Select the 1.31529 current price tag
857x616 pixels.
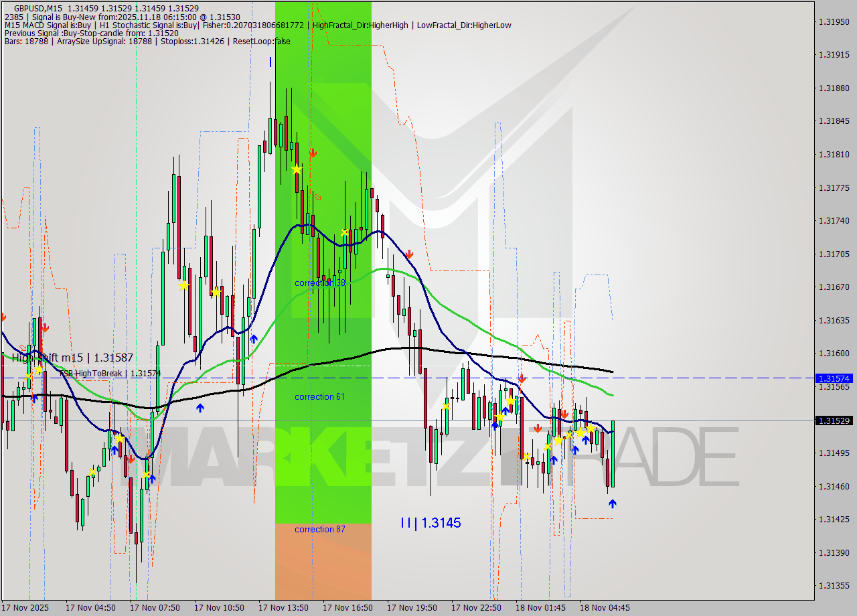pos(834,422)
